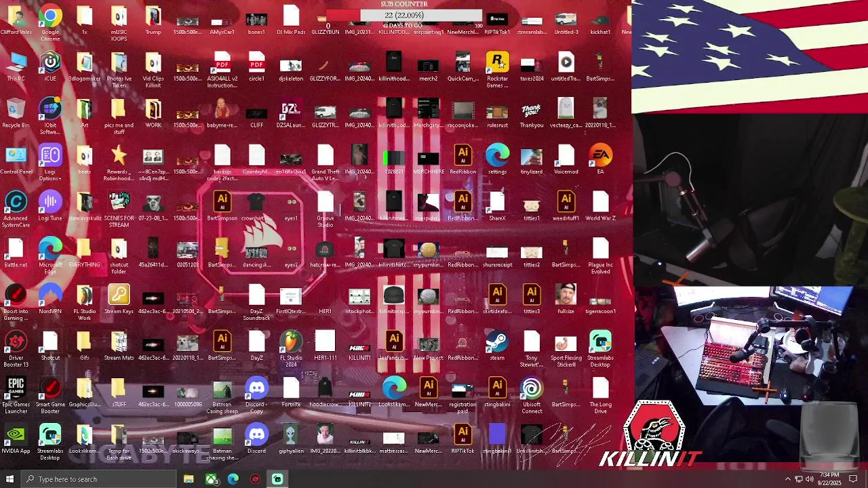Select the Driver Booster 13 shortcut
This screenshot has height=488, width=868.
coord(16,348)
